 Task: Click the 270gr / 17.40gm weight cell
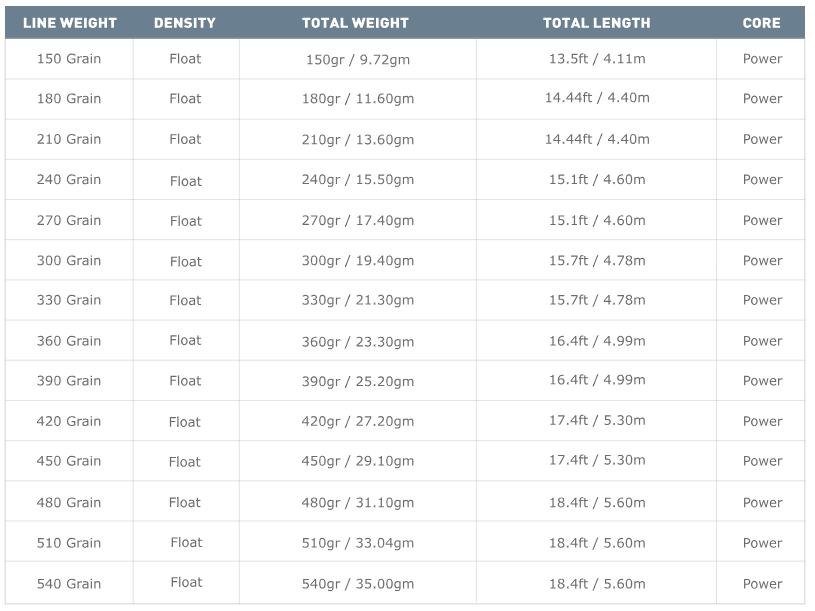point(358,221)
